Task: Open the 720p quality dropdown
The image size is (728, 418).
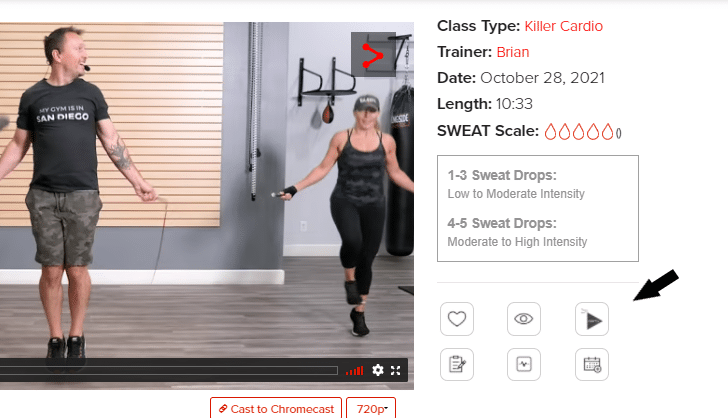Action: click(x=371, y=409)
